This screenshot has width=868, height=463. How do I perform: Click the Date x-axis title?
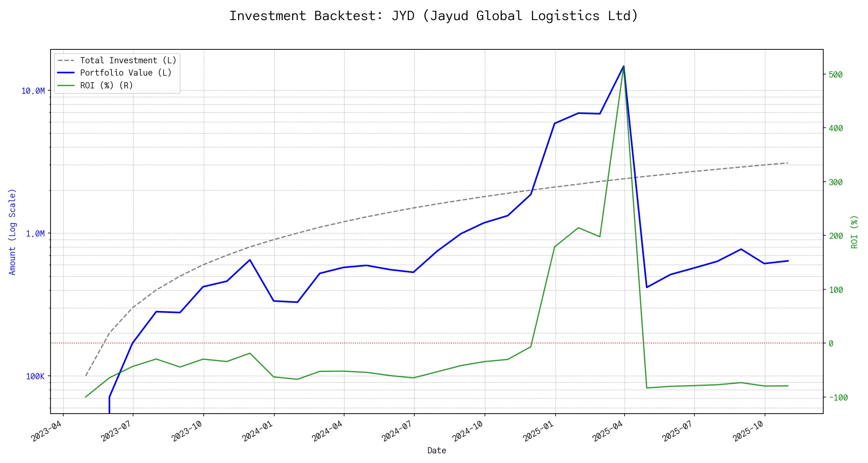(437, 451)
